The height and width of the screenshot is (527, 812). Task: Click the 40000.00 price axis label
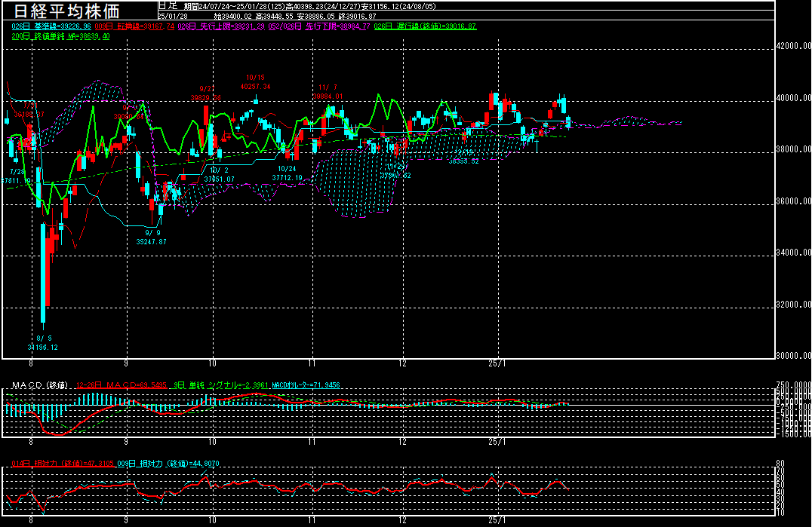tap(794, 98)
